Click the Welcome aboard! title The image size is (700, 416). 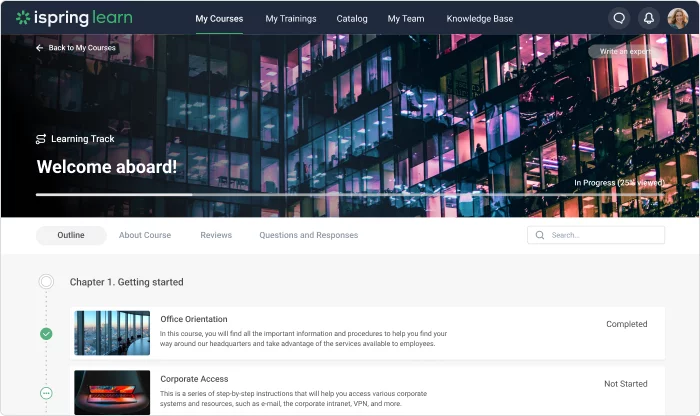pos(107,167)
